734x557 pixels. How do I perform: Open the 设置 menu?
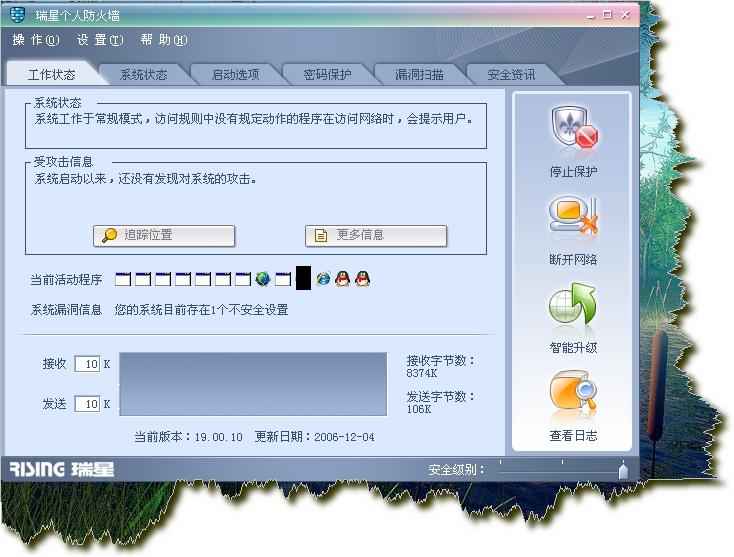pos(100,40)
